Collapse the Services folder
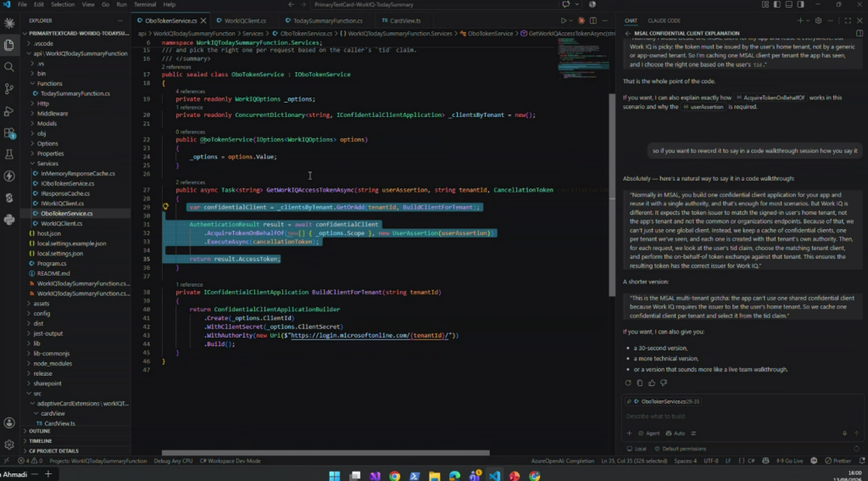Image resolution: width=868 pixels, height=481 pixels. click(x=47, y=164)
